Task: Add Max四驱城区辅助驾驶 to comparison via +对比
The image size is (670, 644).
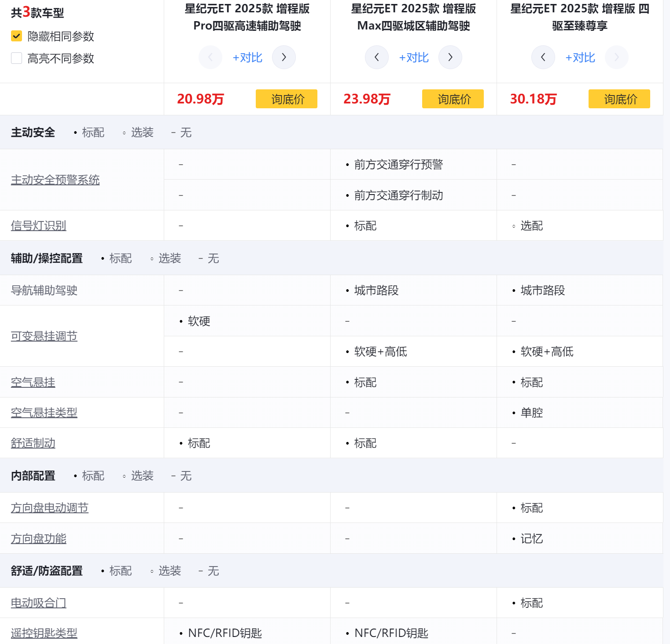Action: pyautogui.click(x=414, y=58)
